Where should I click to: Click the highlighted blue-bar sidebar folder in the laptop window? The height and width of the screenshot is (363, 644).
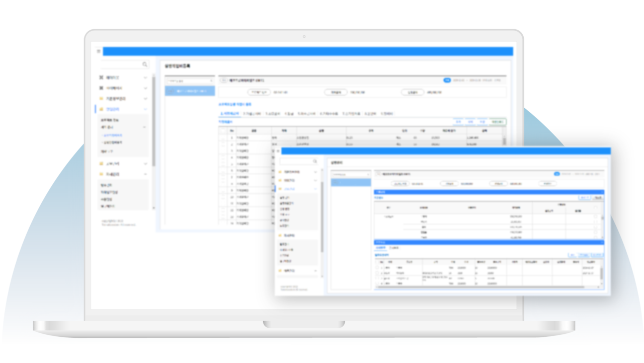coord(101,109)
